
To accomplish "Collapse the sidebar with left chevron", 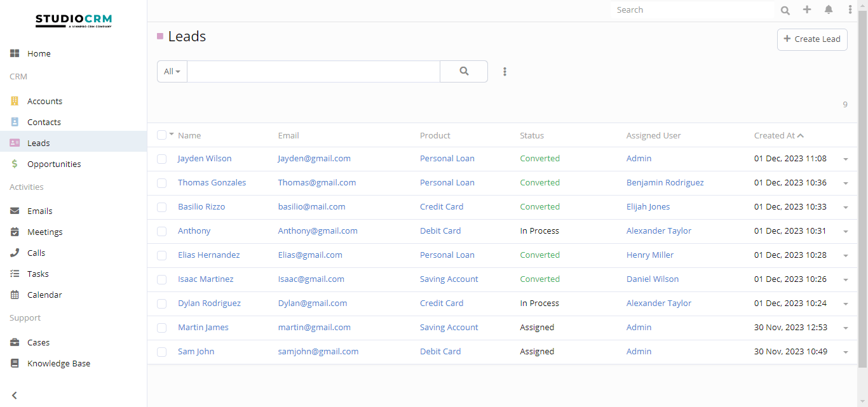I will [x=14, y=395].
